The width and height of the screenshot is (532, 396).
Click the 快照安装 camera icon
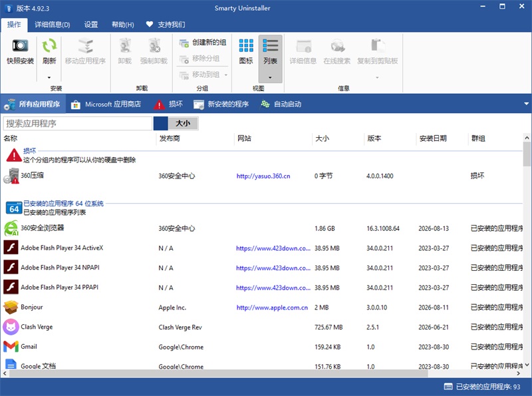[x=20, y=45]
